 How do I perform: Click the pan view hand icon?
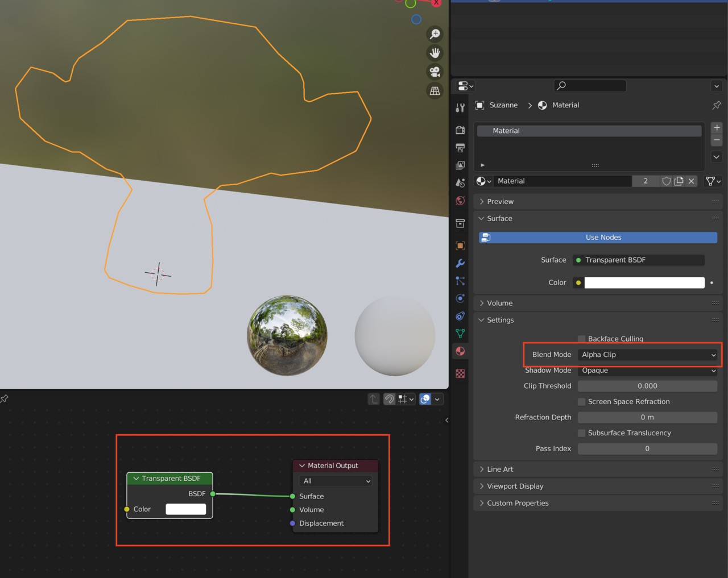click(x=435, y=53)
